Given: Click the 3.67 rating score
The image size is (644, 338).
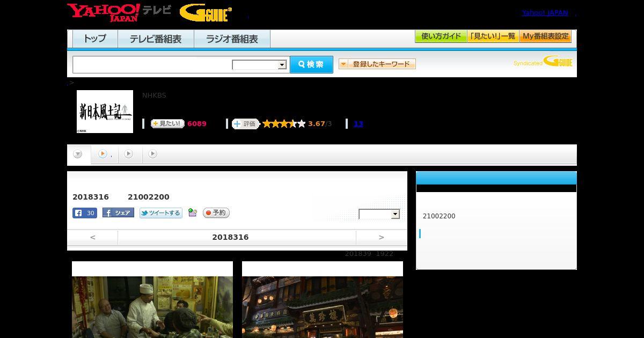Looking at the screenshot, I should pos(317,124).
